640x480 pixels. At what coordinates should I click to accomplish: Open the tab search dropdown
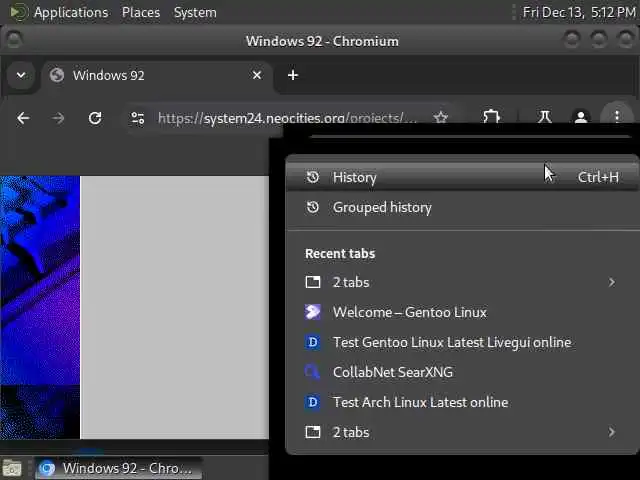tap(21, 75)
